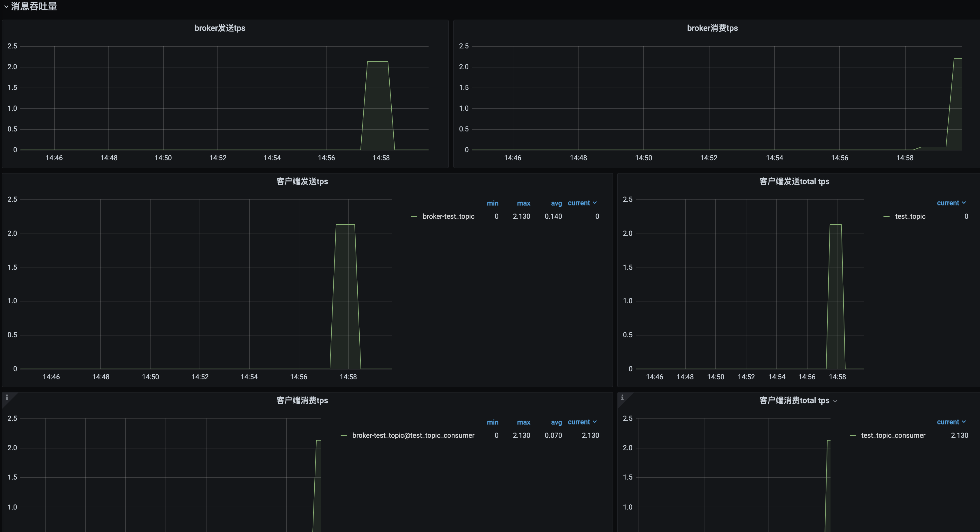Sort 客户端消费total tps legend by current

click(951, 422)
